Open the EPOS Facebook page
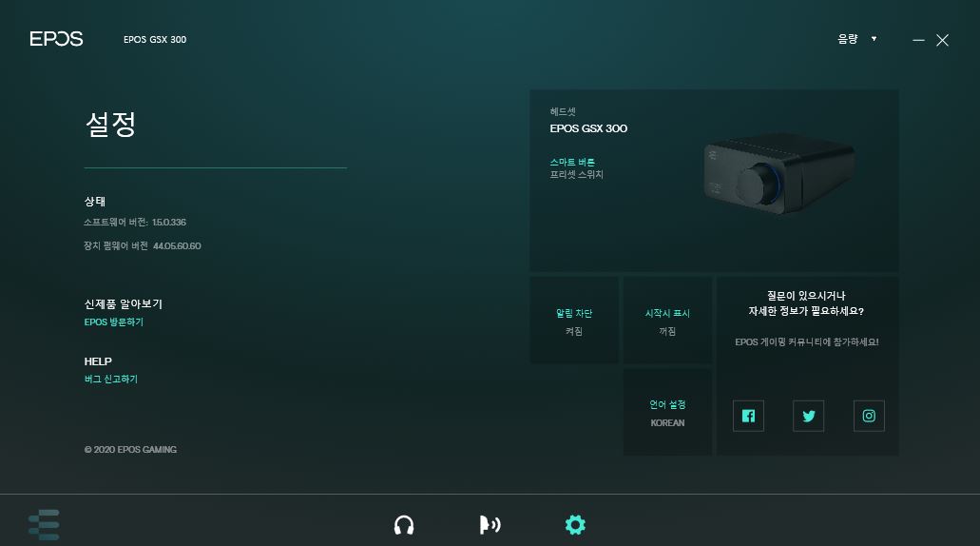The height and width of the screenshot is (546, 980). coord(748,416)
